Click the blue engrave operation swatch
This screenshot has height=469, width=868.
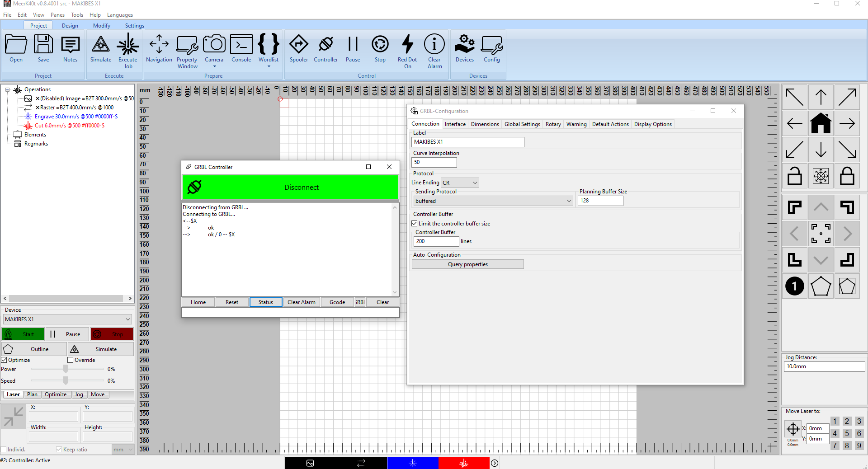pos(413,463)
